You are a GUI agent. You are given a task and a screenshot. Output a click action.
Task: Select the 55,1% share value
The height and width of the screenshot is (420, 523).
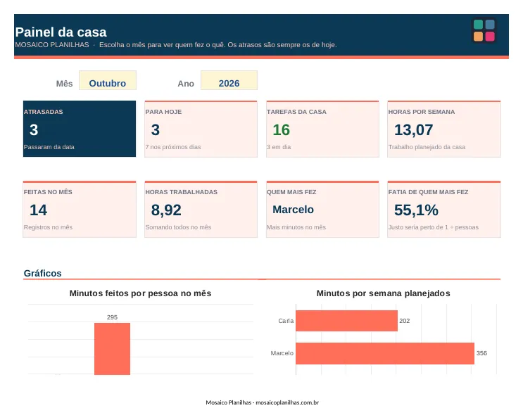click(x=416, y=210)
